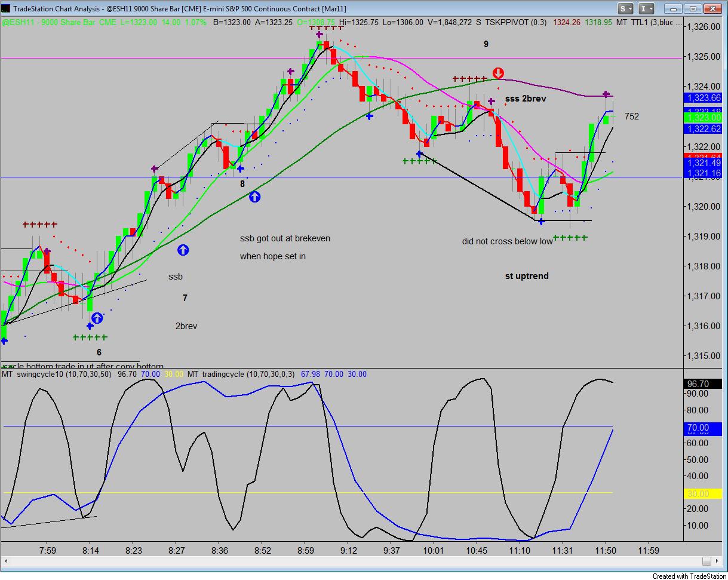
Task: Click the green 1,323.00 last price marker
Action: coord(704,118)
